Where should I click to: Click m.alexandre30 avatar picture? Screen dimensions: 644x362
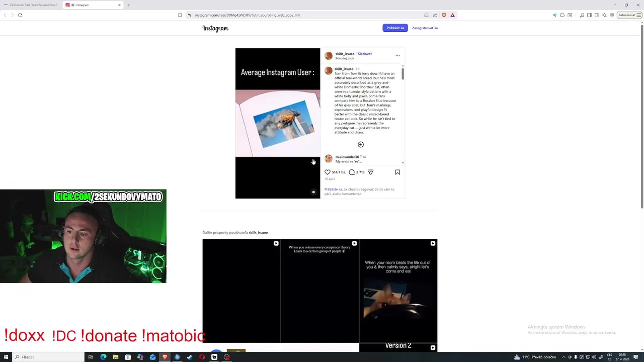pos(329,159)
